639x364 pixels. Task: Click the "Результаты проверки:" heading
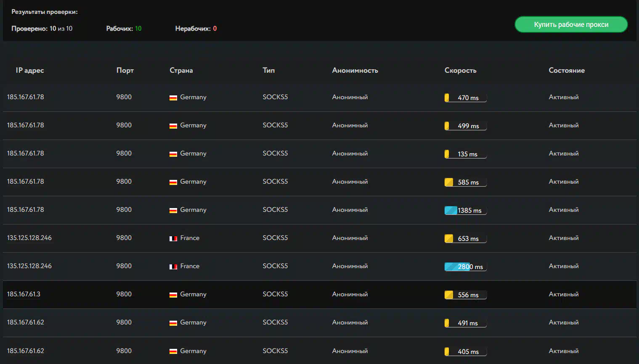click(x=45, y=12)
